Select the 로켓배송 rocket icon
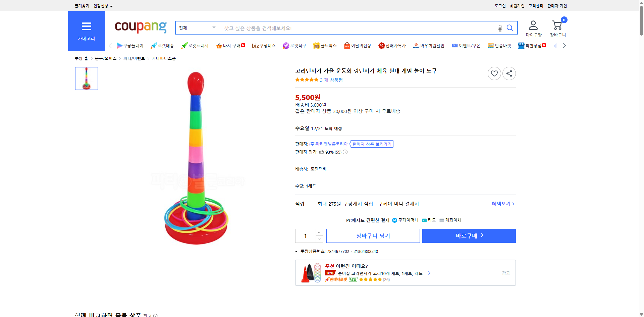The width and height of the screenshot is (644, 317). (x=154, y=45)
